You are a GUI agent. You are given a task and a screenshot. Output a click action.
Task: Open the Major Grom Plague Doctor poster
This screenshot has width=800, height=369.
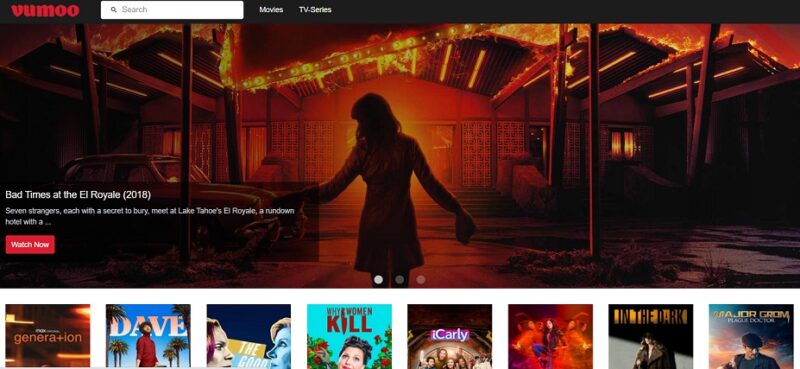coord(751,336)
